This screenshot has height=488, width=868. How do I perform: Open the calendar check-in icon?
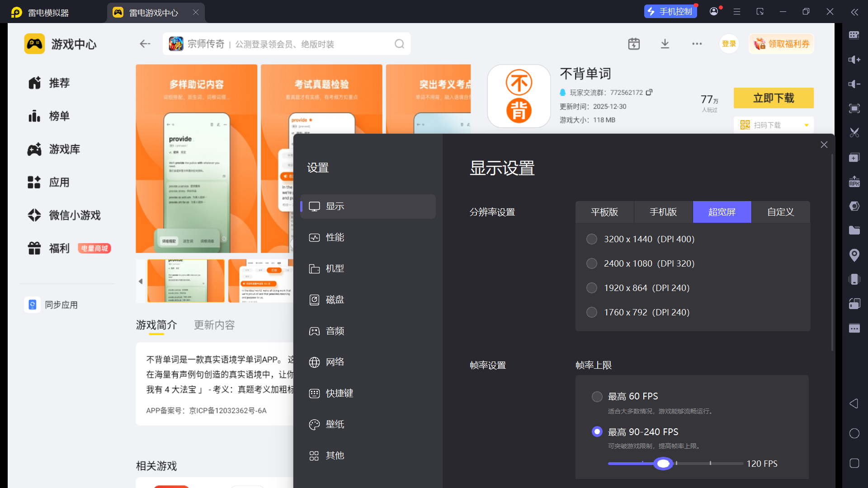[634, 44]
